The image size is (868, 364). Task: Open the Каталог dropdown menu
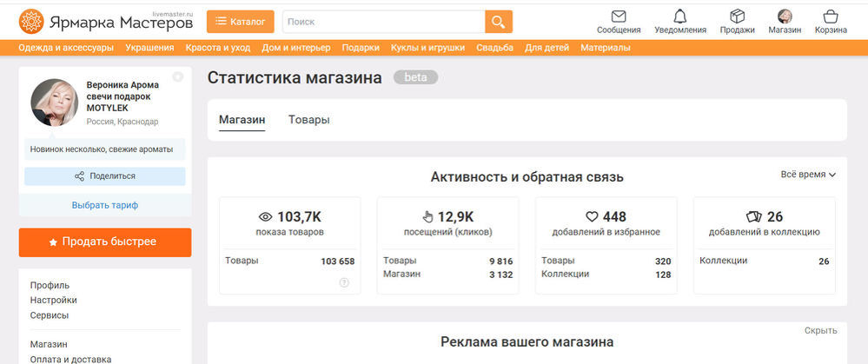pyautogui.click(x=241, y=22)
